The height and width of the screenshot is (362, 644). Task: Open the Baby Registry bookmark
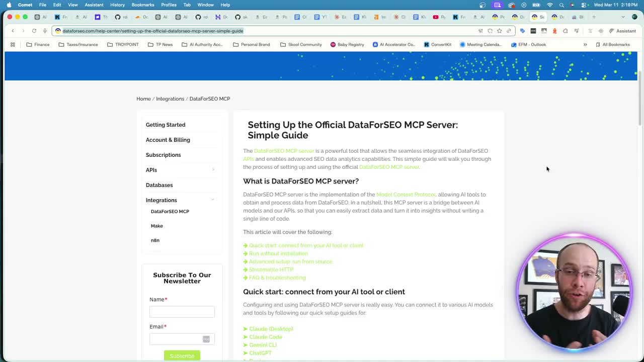point(347,44)
